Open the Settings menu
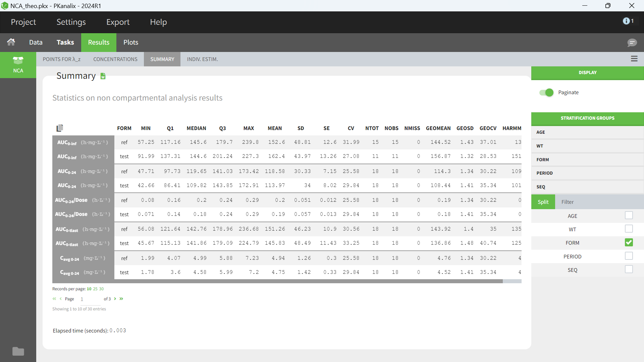This screenshot has height=362, width=644. pos(71,22)
